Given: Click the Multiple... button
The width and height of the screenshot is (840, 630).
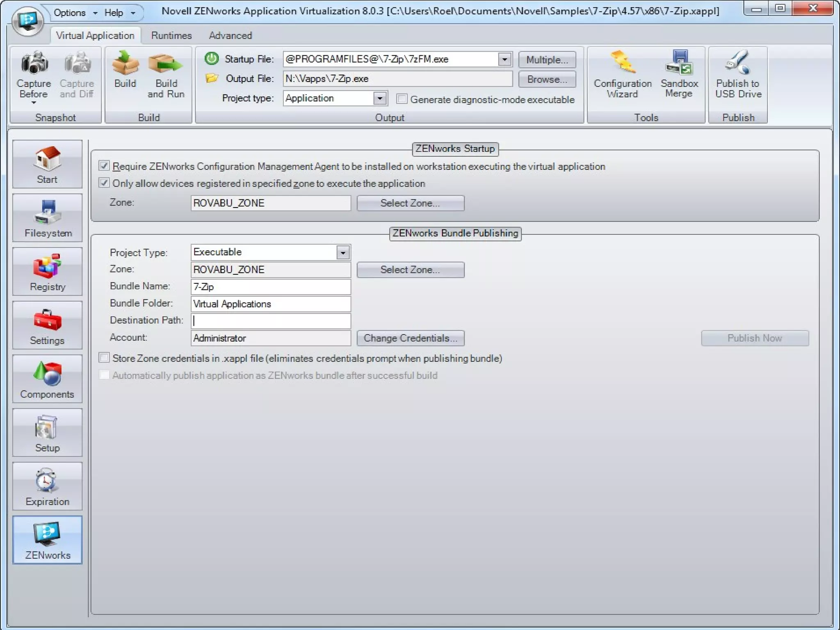Looking at the screenshot, I should pos(547,59).
